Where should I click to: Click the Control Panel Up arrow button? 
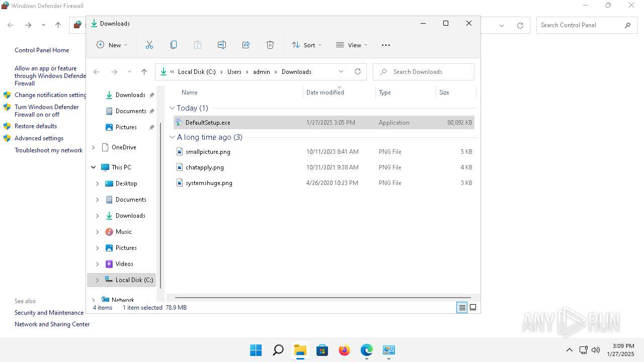click(58, 25)
